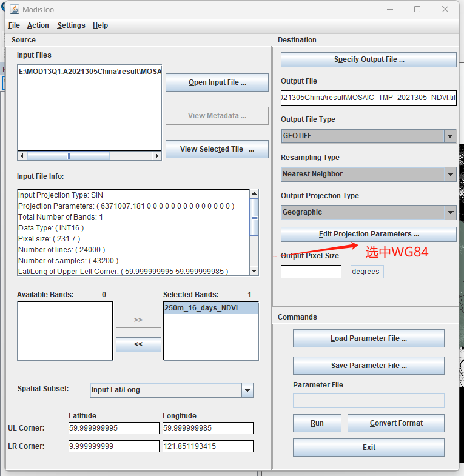
Task: Click the degrees unit label
Action: tap(367, 272)
